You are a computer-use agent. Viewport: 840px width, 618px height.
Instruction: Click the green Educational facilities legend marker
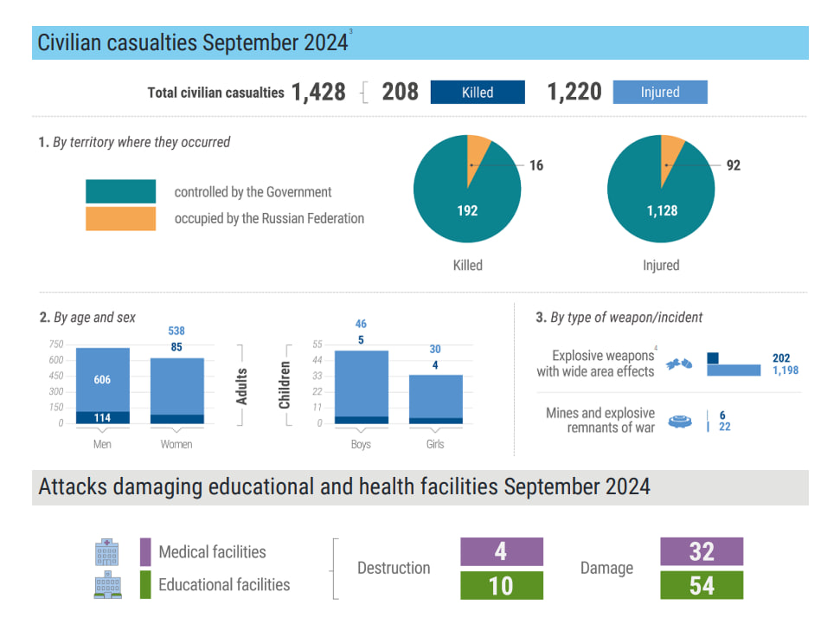click(145, 585)
